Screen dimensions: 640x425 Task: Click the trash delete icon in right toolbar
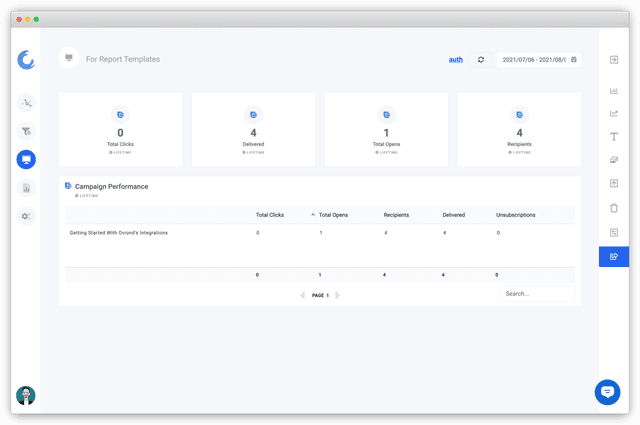pyautogui.click(x=614, y=208)
